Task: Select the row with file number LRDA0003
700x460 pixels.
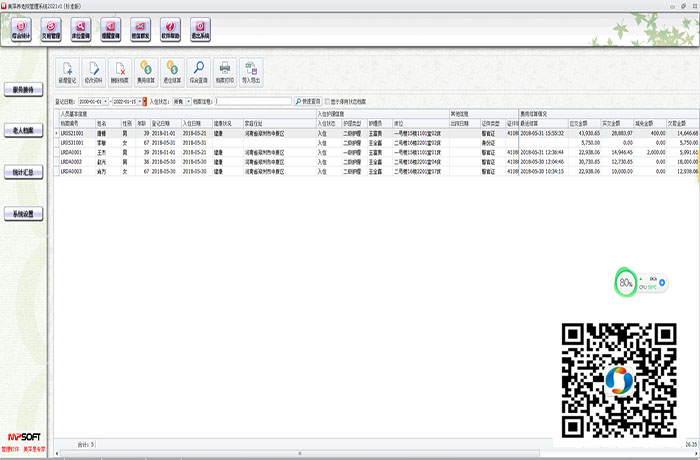Action: coord(376,171)
